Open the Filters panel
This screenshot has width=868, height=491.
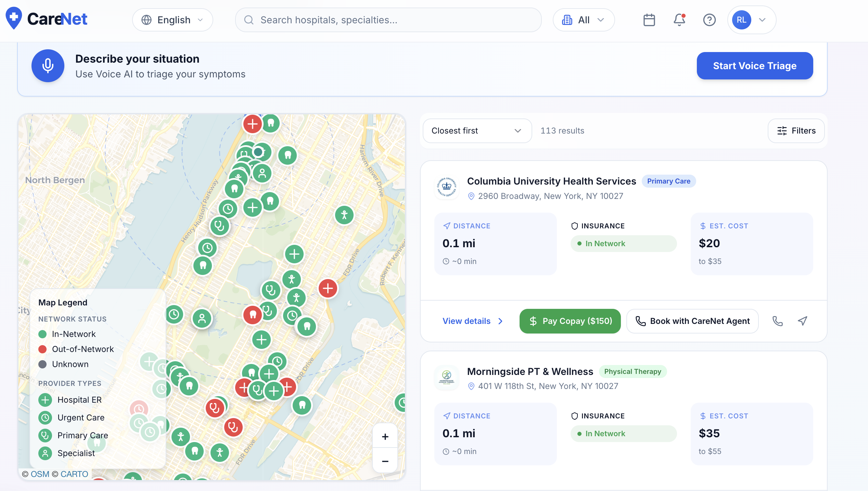tap(796, 131)
